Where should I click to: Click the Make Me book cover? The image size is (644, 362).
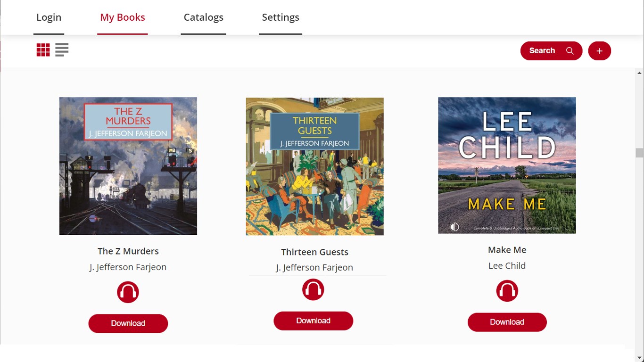tap(507, 165)
